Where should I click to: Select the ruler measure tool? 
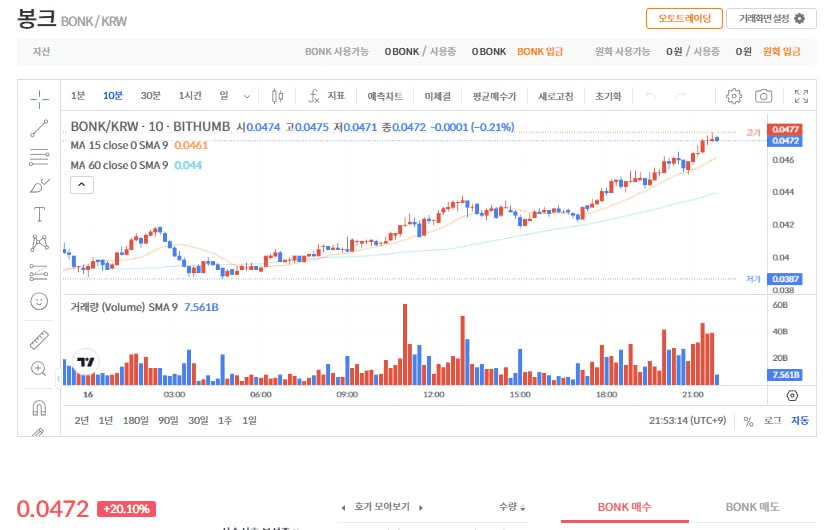(39, 340)
